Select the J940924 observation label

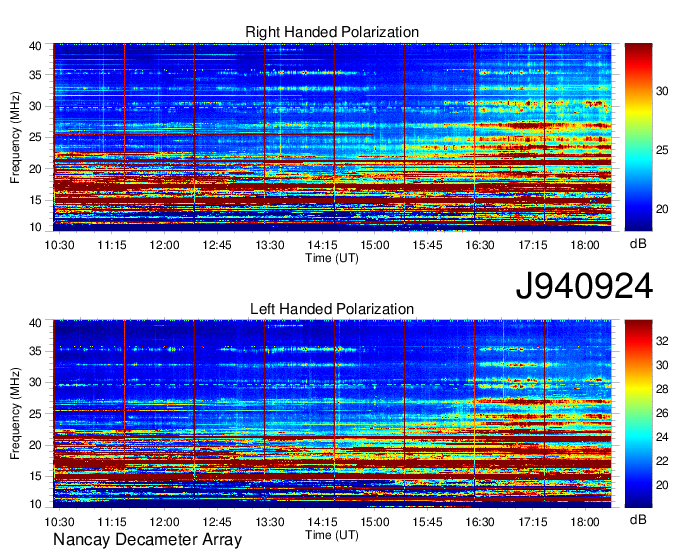pyautogui.click(x=584, y=286)
